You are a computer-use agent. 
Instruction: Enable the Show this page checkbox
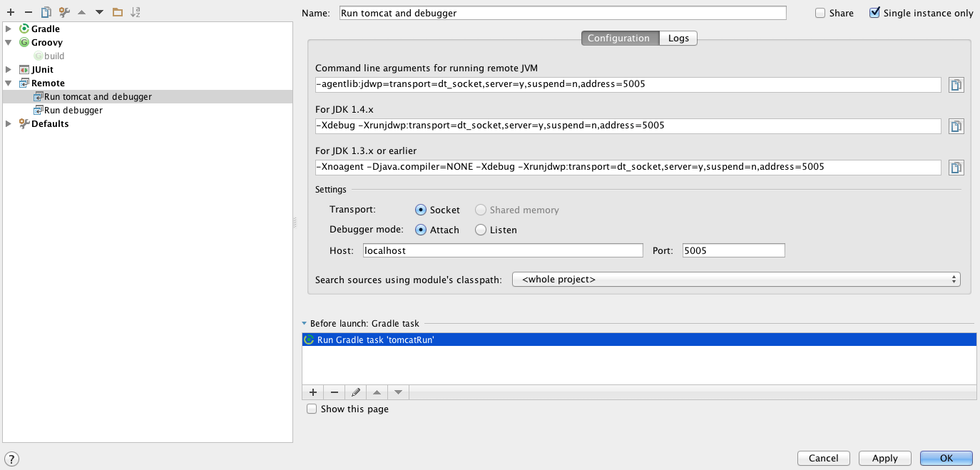tap(312, 409)
